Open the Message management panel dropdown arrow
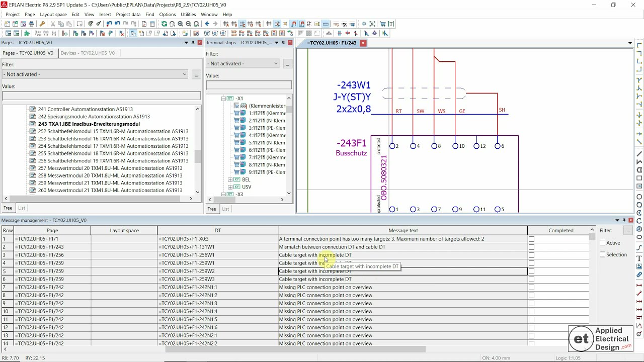This screenshot has height=362, width=644. pos(617,220)
